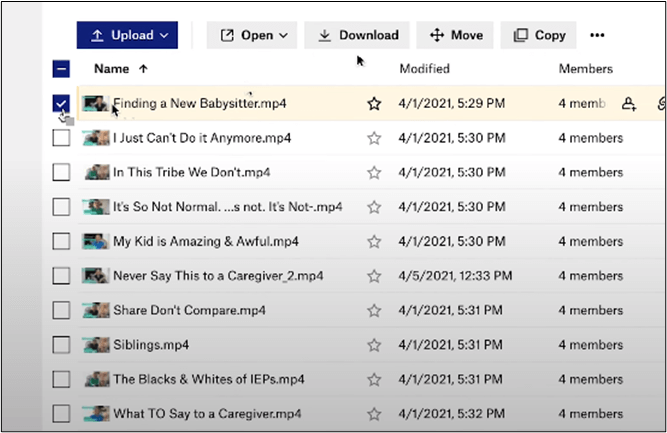Viewport: 667px width, 433px height.
Task: Star Never Say This to a Caregiver_2.mp4
Action: pyautogui.click(x=374, y=276)
